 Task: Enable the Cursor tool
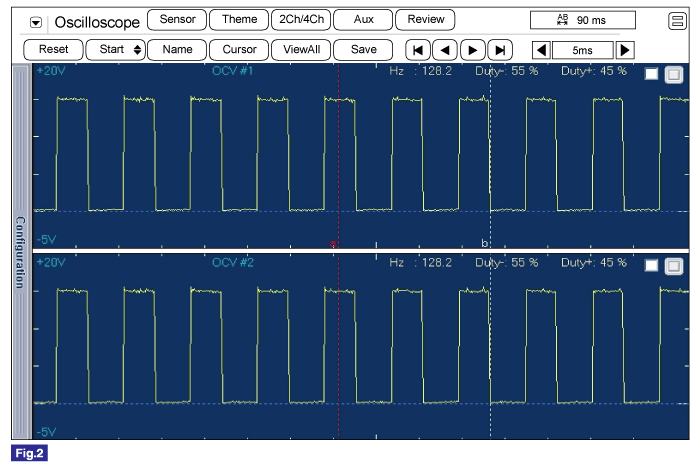tap(239, 50)
